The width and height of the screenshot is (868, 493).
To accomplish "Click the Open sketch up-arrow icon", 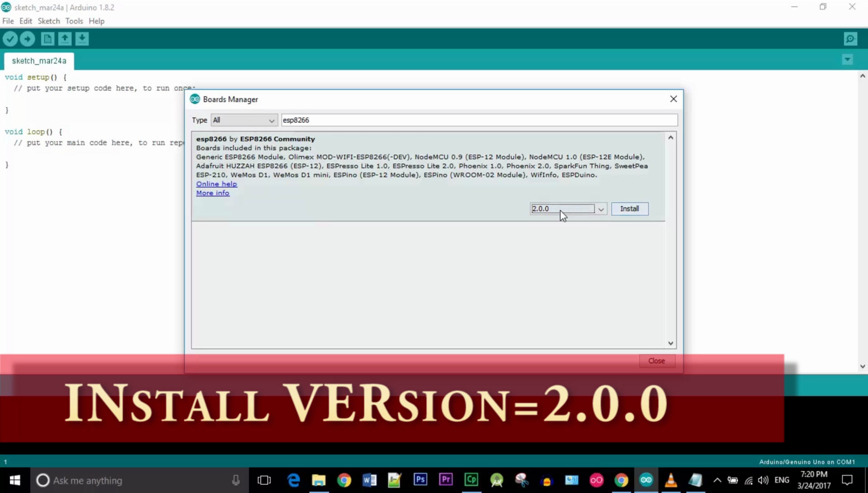I will coord(65,39).
